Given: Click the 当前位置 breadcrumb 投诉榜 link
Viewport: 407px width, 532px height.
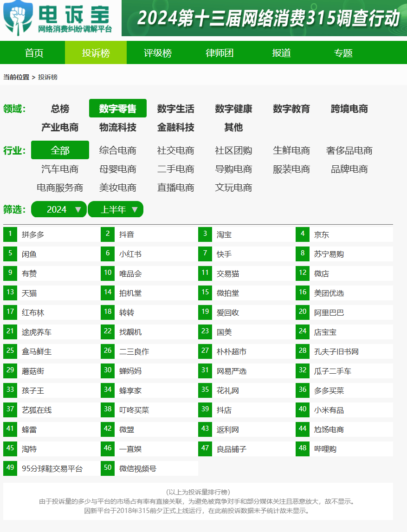Looking at the screenshot, I should 48,78.
